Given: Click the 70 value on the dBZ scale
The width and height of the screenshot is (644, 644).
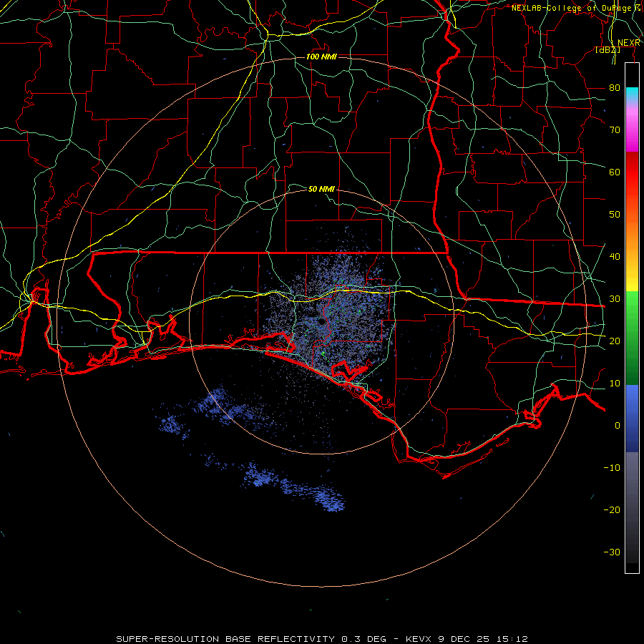Looking at the screenshot, I should pyautogui.click(x=615, y=130).
